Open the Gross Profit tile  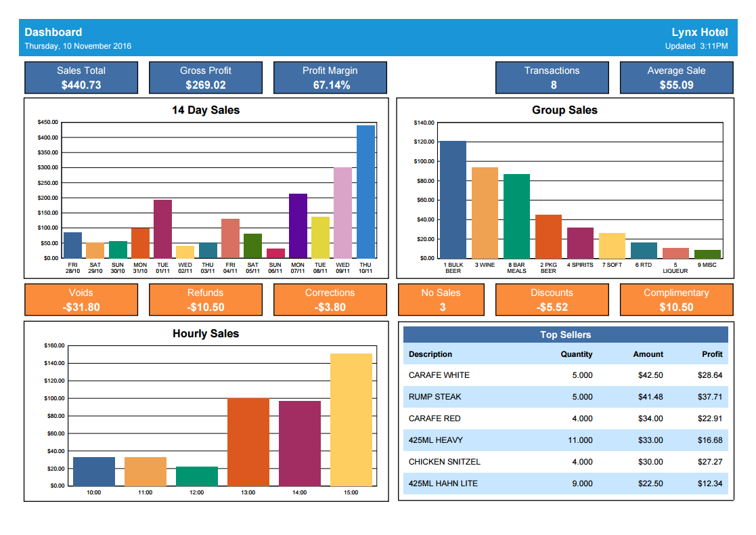click(x=206, y=78)
